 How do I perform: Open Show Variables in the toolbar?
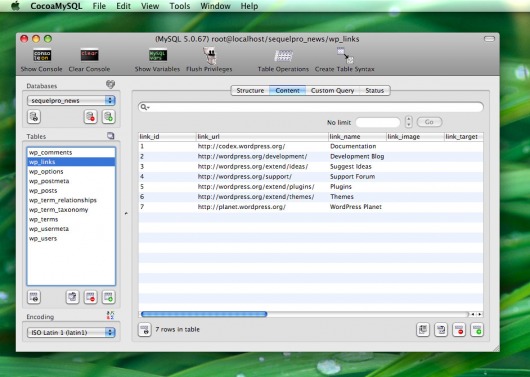[x=158, y=55]
